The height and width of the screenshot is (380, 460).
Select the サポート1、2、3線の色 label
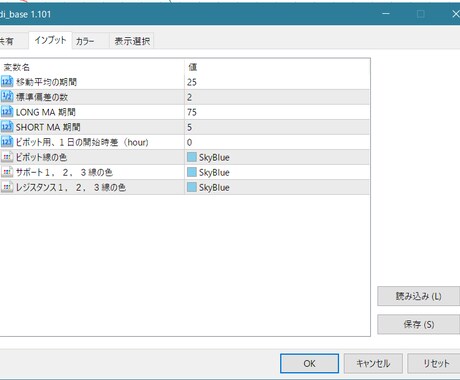point(64,172)
